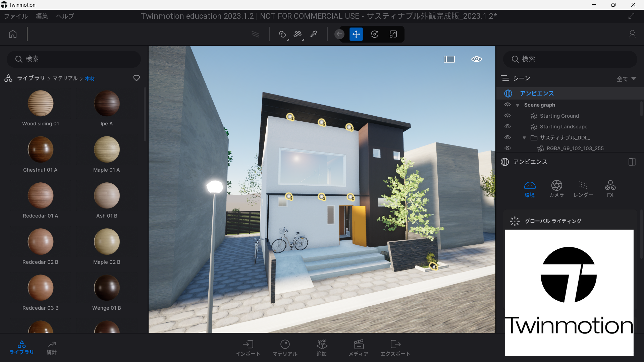Select the rotate tool icon
Viewport: 644px width, 362px height.
pos(374,34)
